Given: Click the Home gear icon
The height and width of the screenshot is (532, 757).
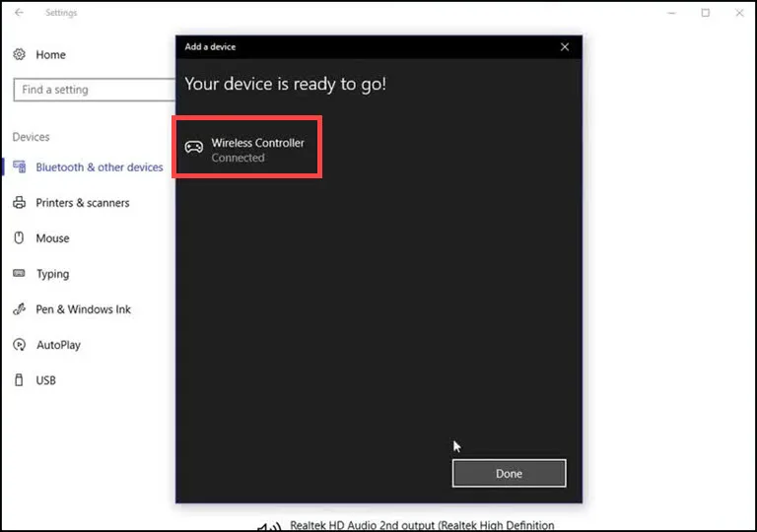Looking at the screenshot, I should 19,55.
